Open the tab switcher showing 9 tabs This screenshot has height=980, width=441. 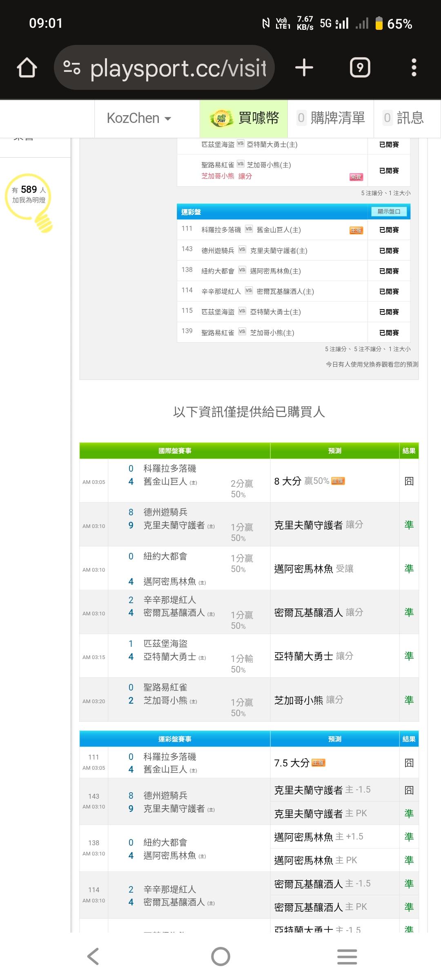(360, 67)
